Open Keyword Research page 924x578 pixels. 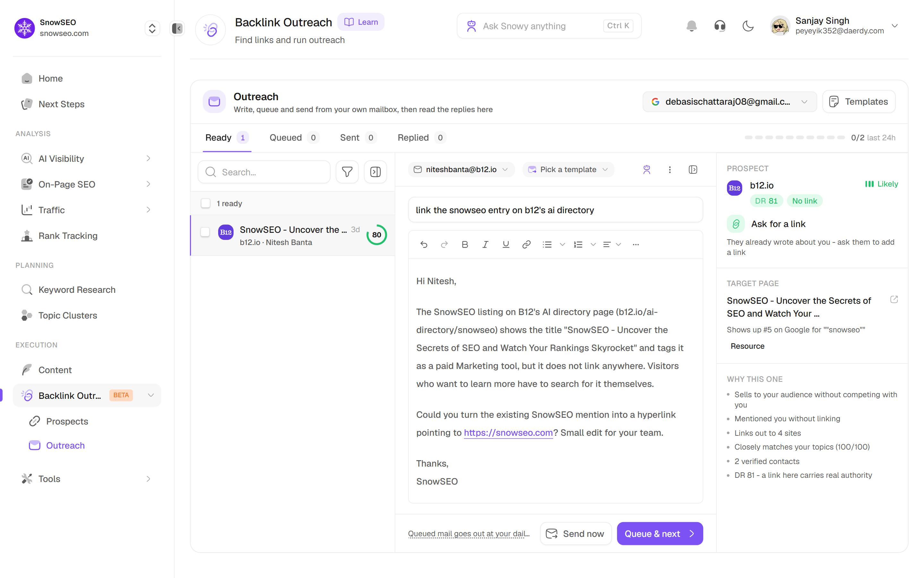click(x=87, y=290)
